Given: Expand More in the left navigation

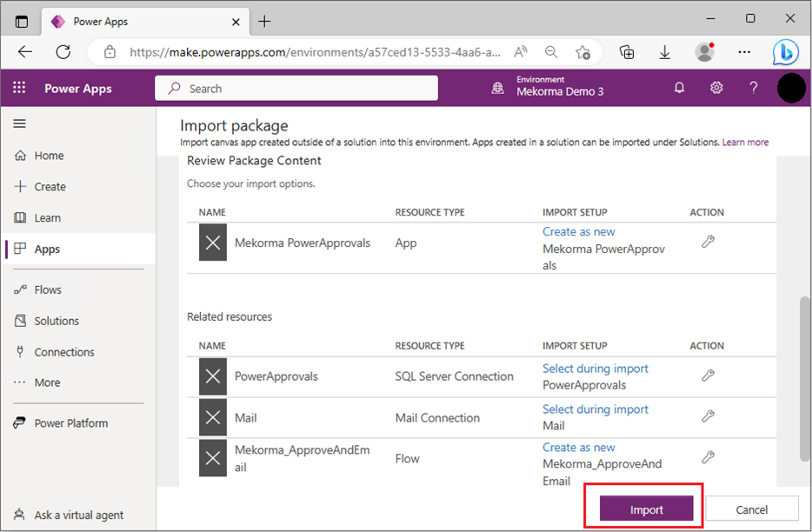Looking at the screenshot, I should click(x=47, y=382).
